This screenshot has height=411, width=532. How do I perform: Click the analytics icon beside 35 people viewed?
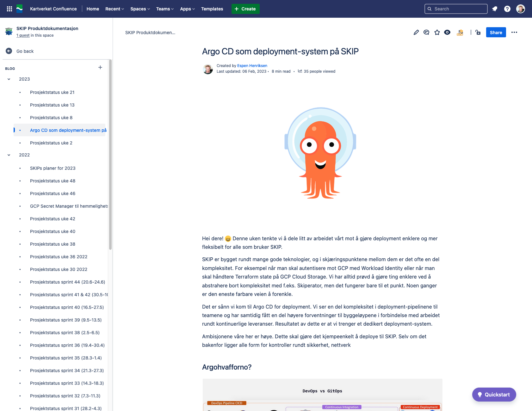300,71
